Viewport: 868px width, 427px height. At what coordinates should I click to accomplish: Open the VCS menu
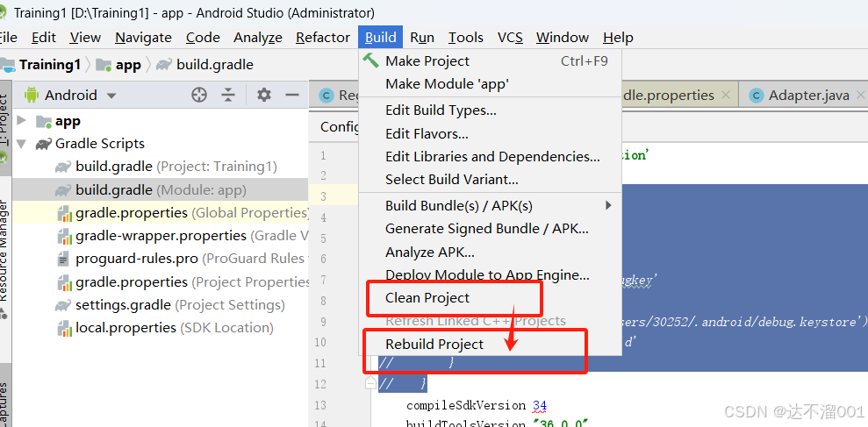point(510,38)
